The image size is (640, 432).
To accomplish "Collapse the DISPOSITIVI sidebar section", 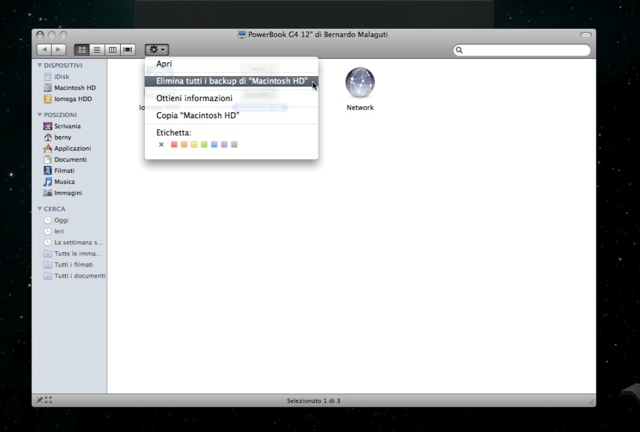I will coord(40,65).
